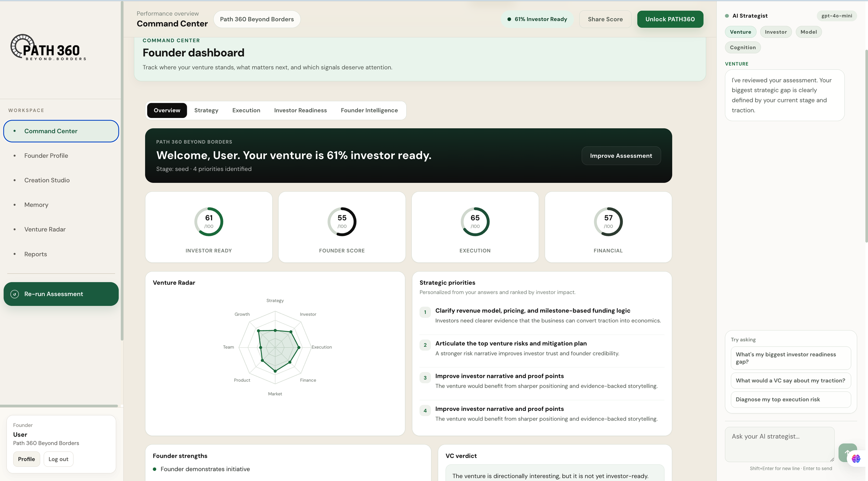Click the sidebar vertical scrollbar
Image resolution: width=868 pixels, height=481 pixels.
click(122, 171)
